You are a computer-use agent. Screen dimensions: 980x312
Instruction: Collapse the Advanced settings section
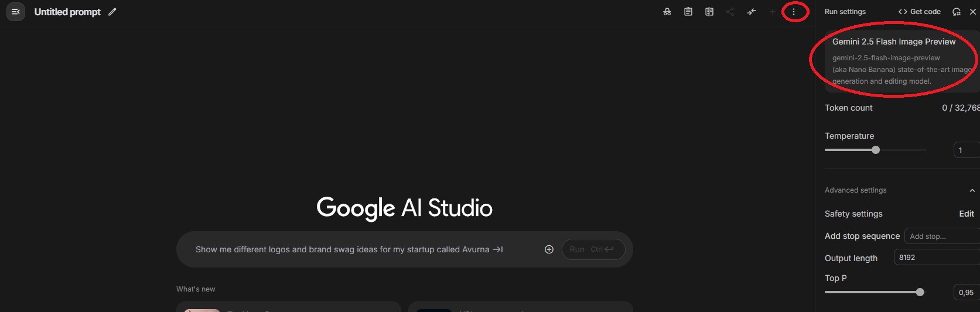(972, 190)
